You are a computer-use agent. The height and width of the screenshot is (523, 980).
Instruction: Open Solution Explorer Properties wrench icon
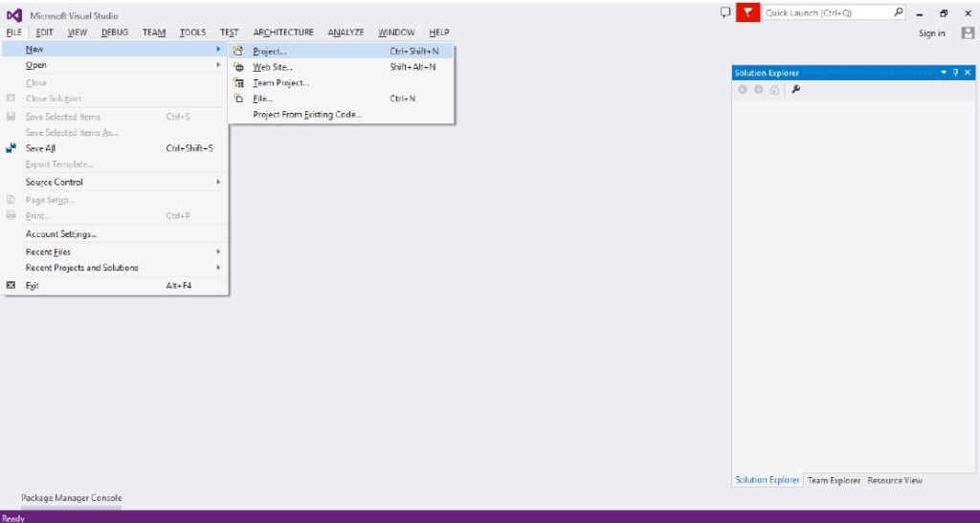pyautogui.click(x=795, y=89)
